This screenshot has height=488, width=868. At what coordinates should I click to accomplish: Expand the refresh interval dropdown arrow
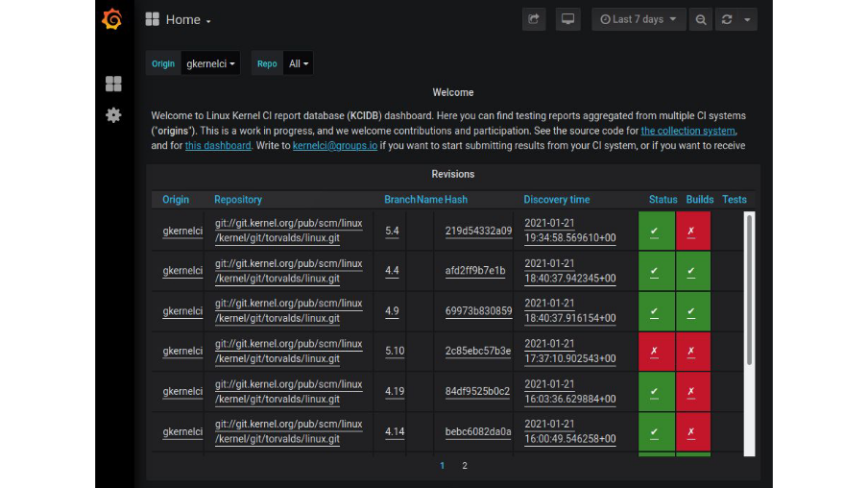747,19
